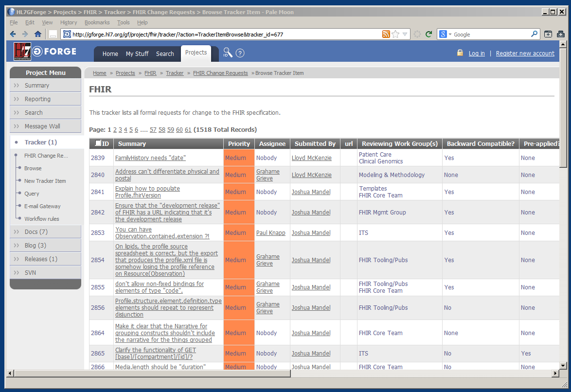The height and width of the screenshot is (392, 571).
Task: Open the History menu
Action: pos(69,22)
